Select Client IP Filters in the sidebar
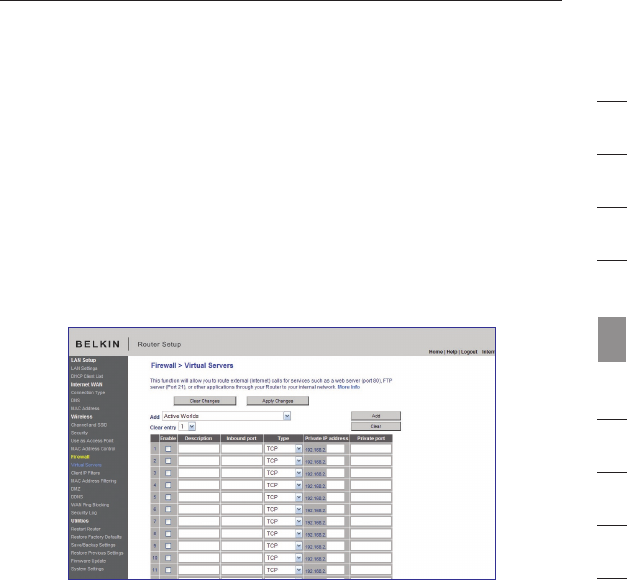This screenshot has width=627, height=580. tap(85, 473)
